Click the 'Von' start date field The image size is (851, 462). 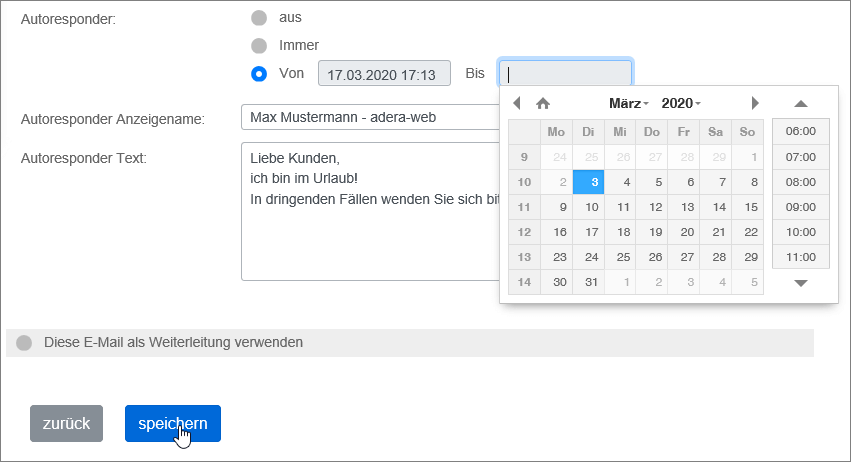click(x=382, y=74)
